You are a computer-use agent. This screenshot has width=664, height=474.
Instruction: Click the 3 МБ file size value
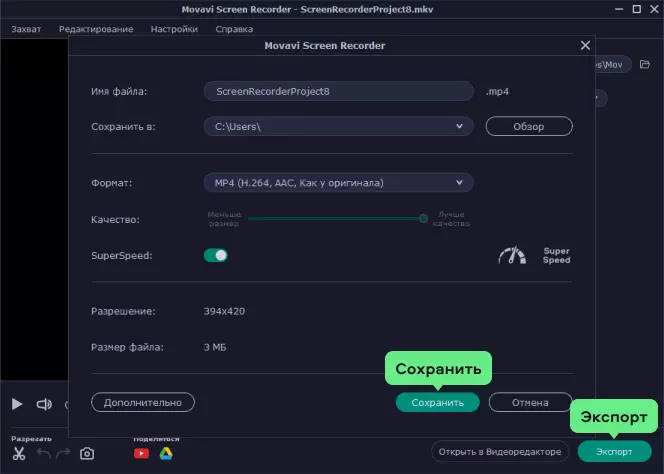tap(215, 347)
